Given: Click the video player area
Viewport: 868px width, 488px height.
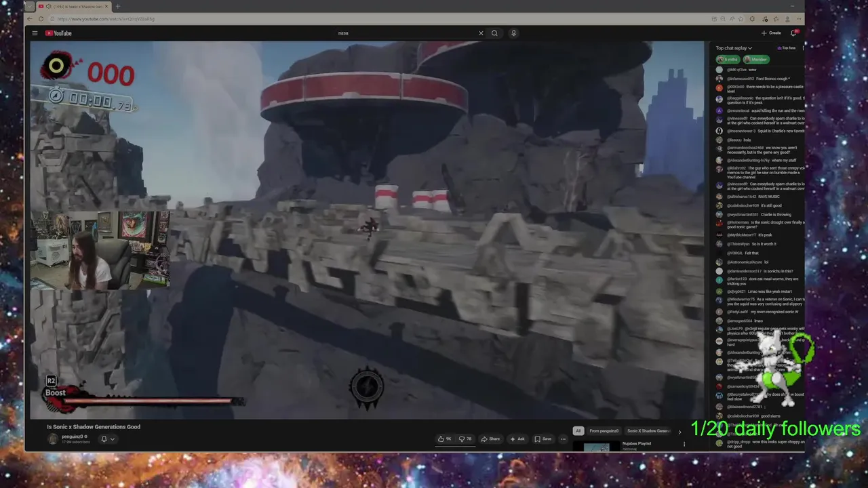Looking at the screenshot, I should [367, 230].
